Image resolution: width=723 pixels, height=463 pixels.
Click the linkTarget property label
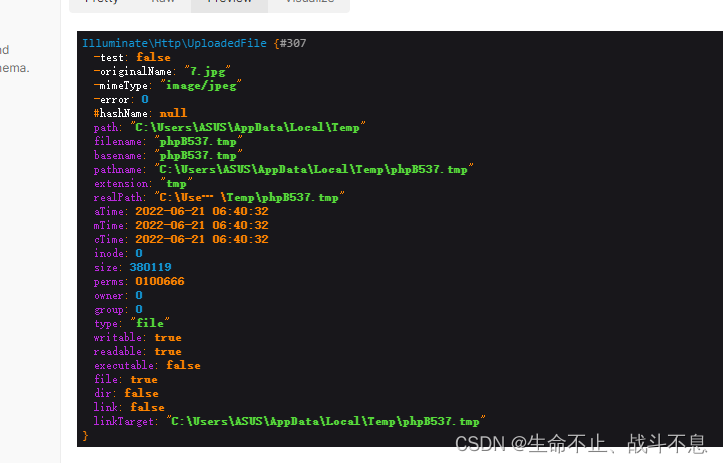[124, 421]
